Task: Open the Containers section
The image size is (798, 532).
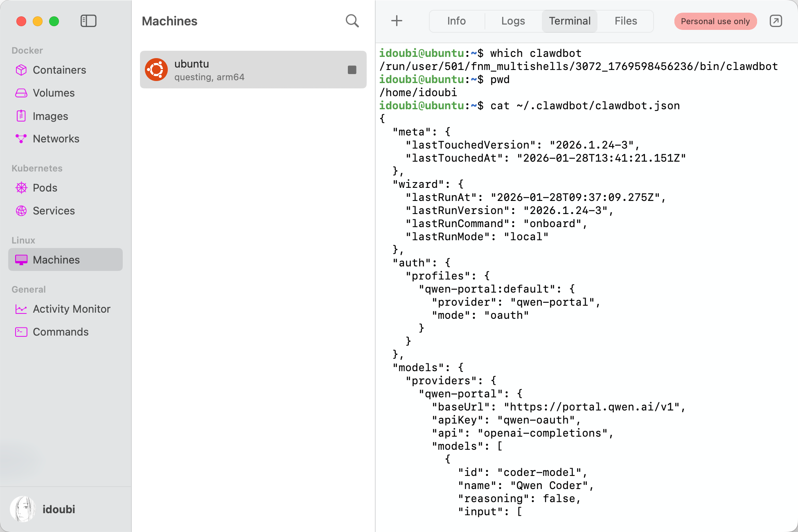Action: point(59,70)
